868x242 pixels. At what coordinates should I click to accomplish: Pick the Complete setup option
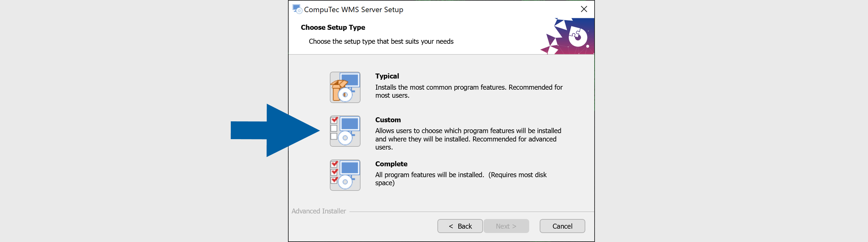tap(391, 164)
